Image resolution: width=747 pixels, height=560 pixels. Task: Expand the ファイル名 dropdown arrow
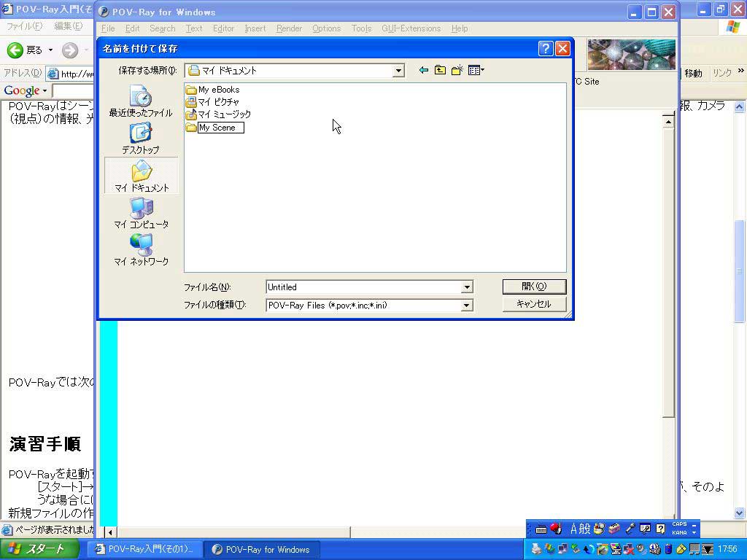point(467,287)
